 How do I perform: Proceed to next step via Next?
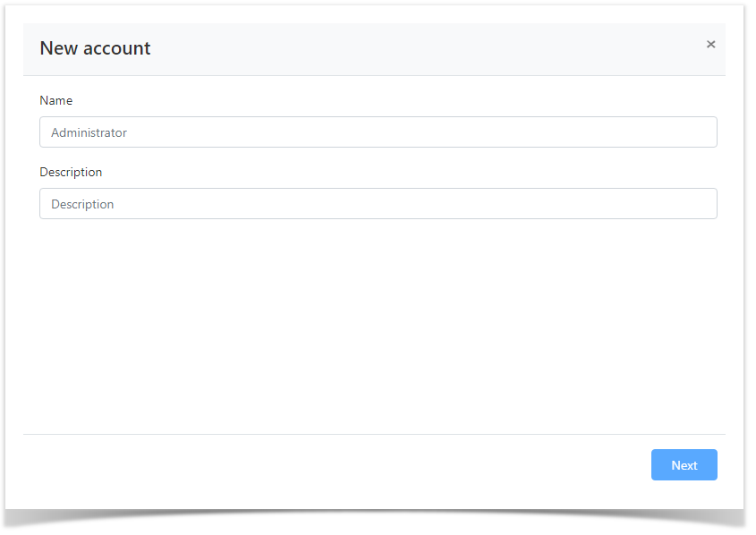[684, 465]
